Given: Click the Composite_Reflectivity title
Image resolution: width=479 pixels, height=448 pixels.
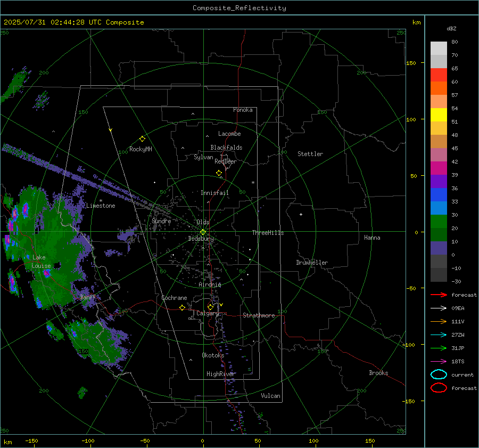Looking at the screenshot, I should [240, 8].
